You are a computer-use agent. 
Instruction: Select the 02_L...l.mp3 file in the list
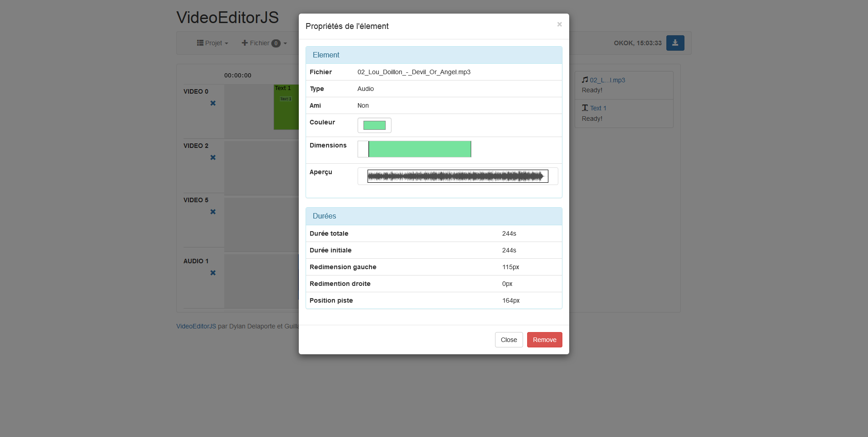coord(607,80)
